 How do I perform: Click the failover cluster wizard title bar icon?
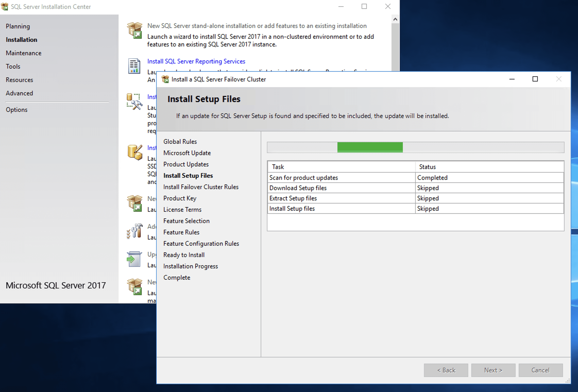pyautogui.click(x=165, y=79)
